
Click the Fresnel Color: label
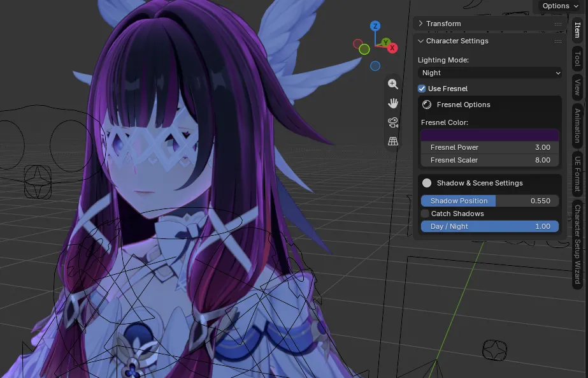click(445, 122)
